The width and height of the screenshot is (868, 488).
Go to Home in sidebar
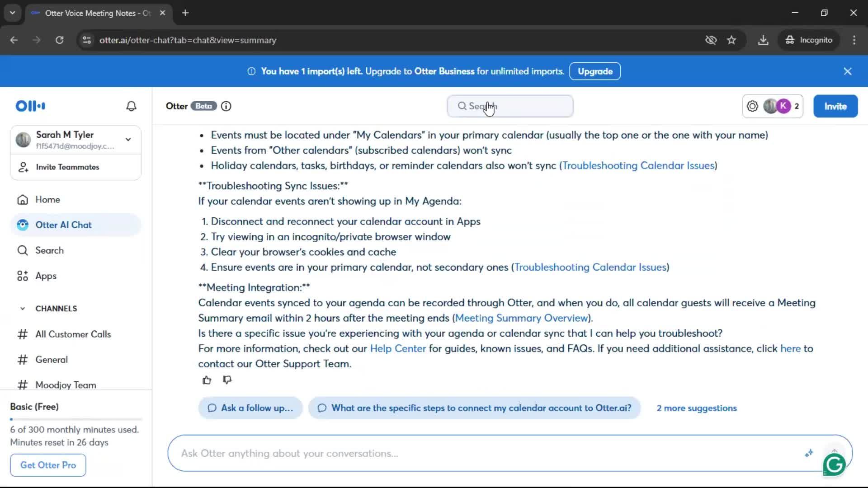click(x=75, y=199)
